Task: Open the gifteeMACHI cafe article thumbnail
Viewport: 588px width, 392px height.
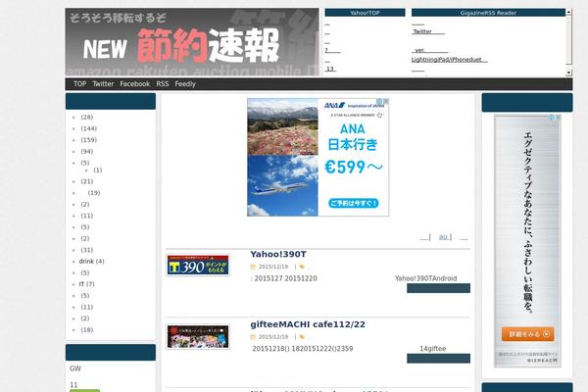Action: [x=198, y=336]
